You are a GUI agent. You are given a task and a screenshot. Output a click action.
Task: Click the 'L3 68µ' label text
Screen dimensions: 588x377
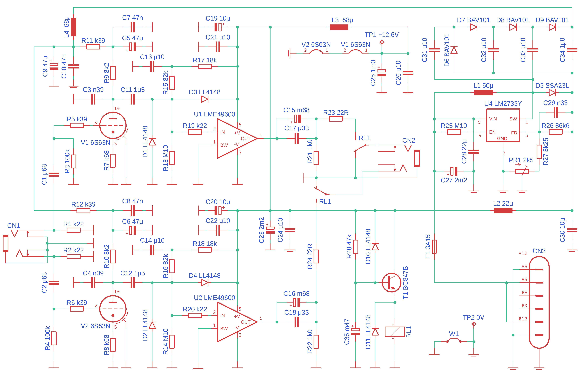tap(342, 20)
